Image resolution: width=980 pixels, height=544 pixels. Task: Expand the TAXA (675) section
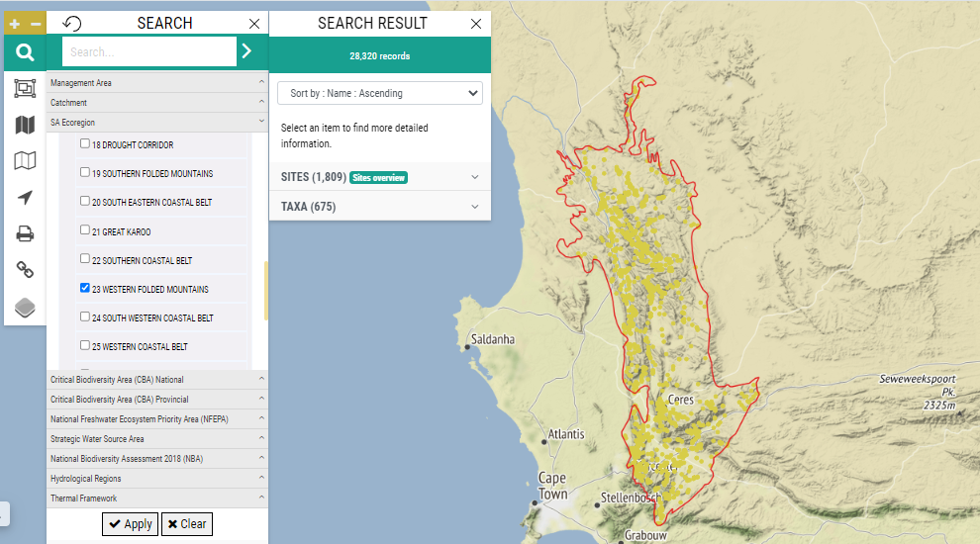coord(380,207)
